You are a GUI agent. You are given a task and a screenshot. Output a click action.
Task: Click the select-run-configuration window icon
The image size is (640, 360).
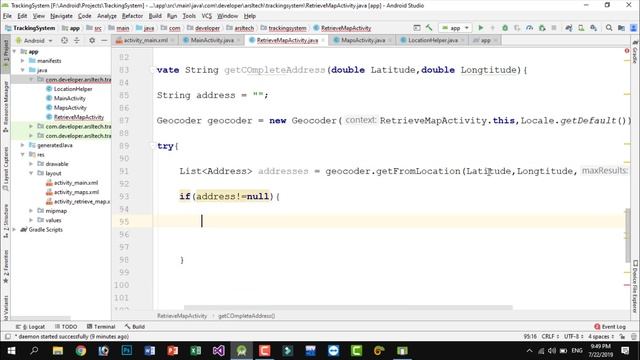417,28
